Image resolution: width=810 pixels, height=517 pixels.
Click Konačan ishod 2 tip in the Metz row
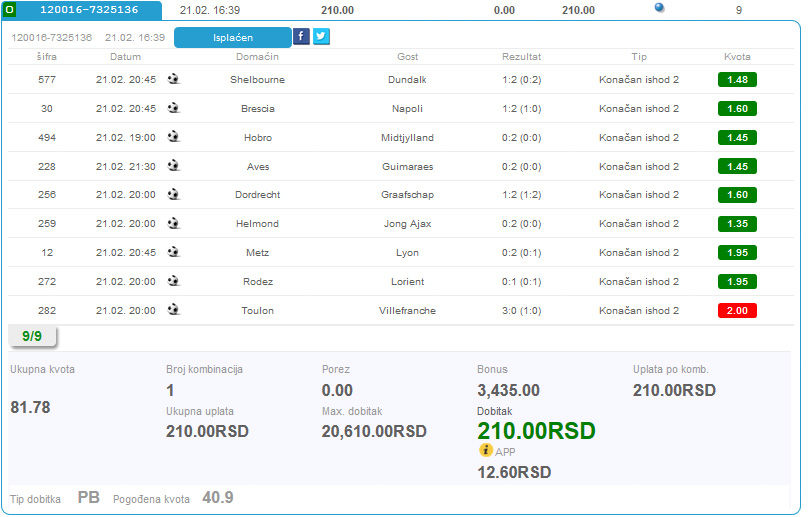point(639,253)
